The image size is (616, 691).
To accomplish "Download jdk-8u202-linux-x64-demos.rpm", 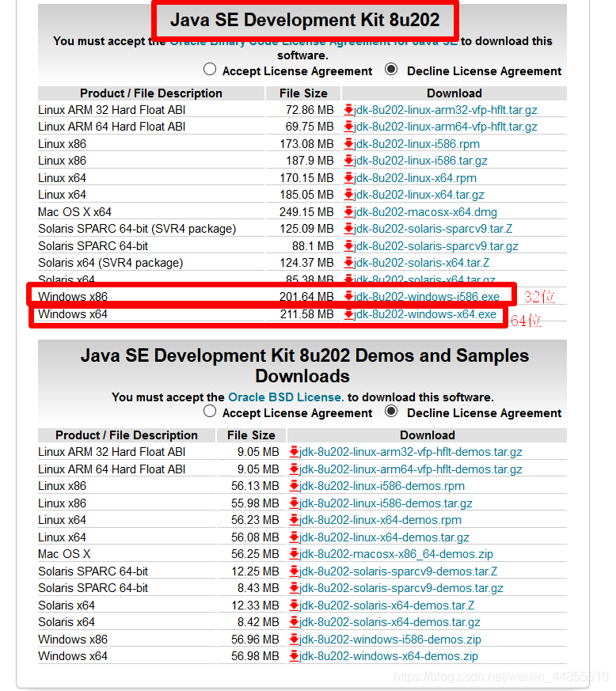I will click(x=380, y=520).
